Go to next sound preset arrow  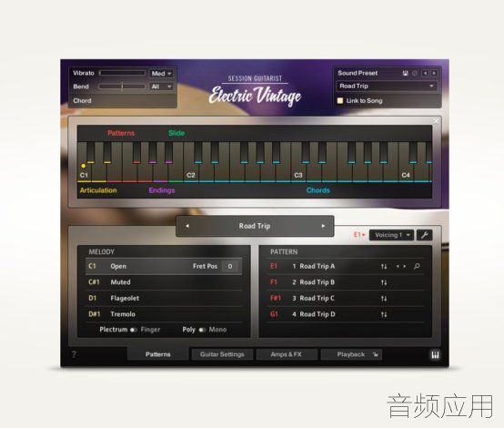click(x=434, y=74)
